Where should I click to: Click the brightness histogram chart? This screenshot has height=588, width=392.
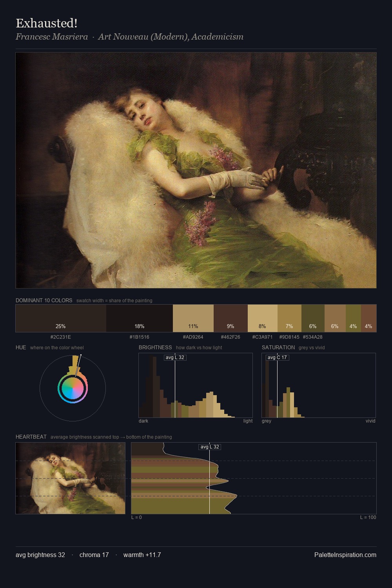(196, 385)
